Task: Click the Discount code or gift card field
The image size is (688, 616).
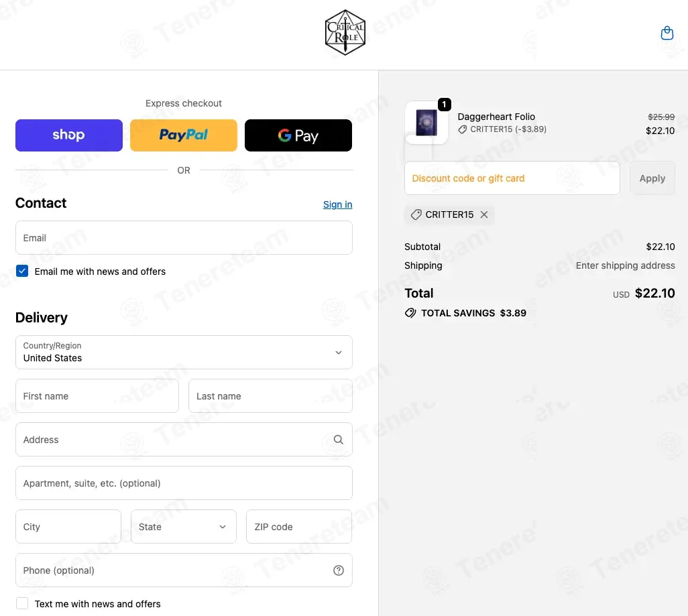Action: point(512,178)
